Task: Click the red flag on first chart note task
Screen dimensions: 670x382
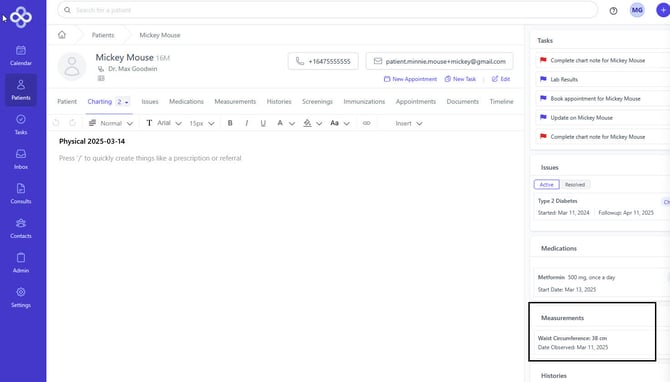Action: tap(543, 60)
